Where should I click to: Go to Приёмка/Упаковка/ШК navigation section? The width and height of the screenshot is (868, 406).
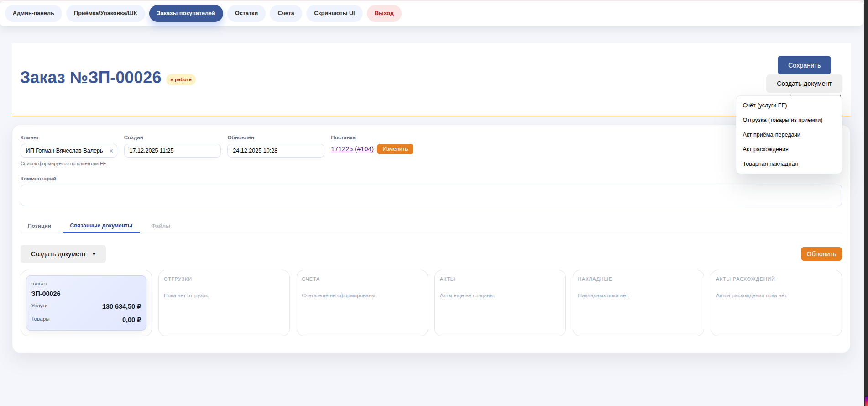(x=105, y=13)
